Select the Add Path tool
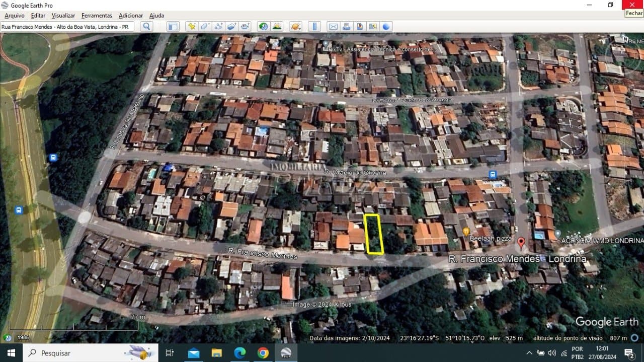644x362 pixels. pyautogui.click(x=218, y=27)
